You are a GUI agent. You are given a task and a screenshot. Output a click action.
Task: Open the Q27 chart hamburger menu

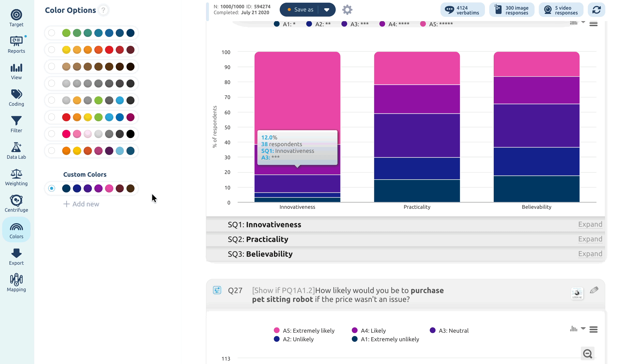pos(593,329)
